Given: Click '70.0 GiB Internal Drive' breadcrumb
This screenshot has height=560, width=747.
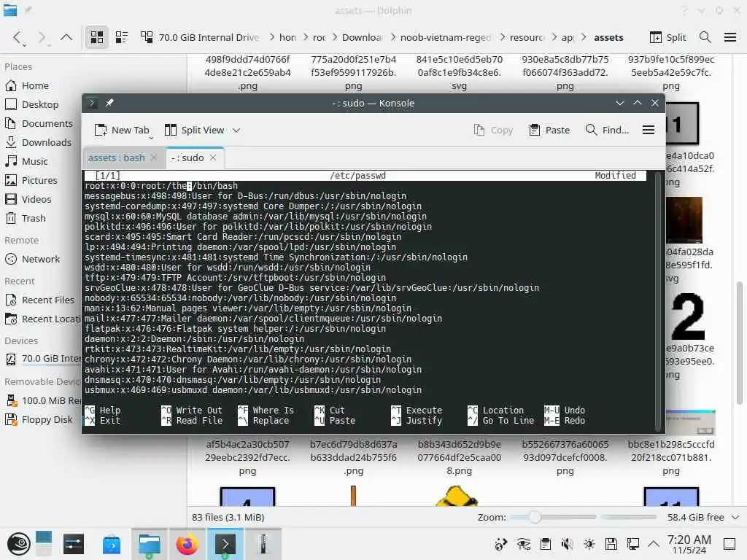Looking at the screenshot, I should pyautogui.click(x=209, y=37).
